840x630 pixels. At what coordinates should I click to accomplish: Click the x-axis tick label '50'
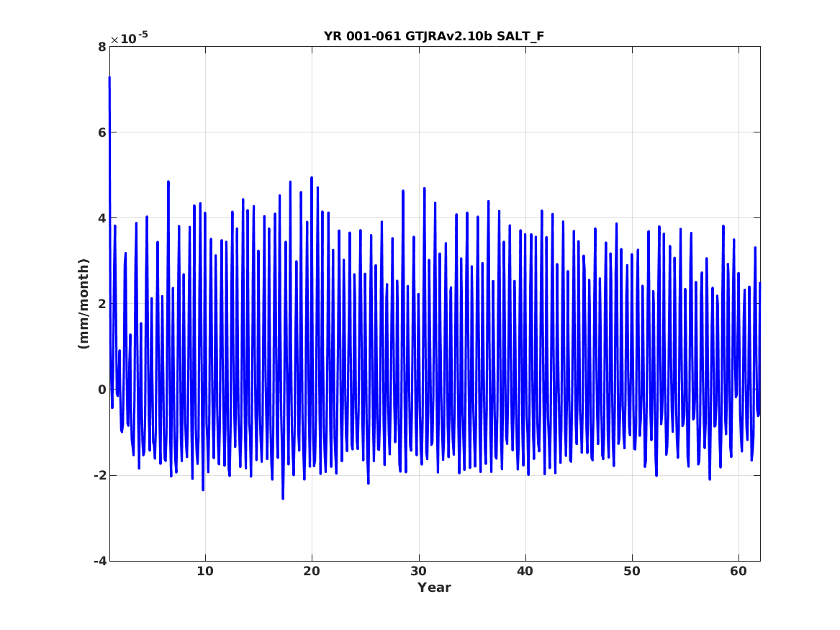(632, 571)
